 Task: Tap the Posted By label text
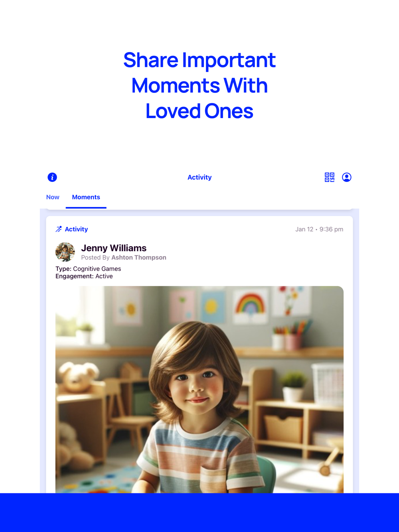click(95, 258)
